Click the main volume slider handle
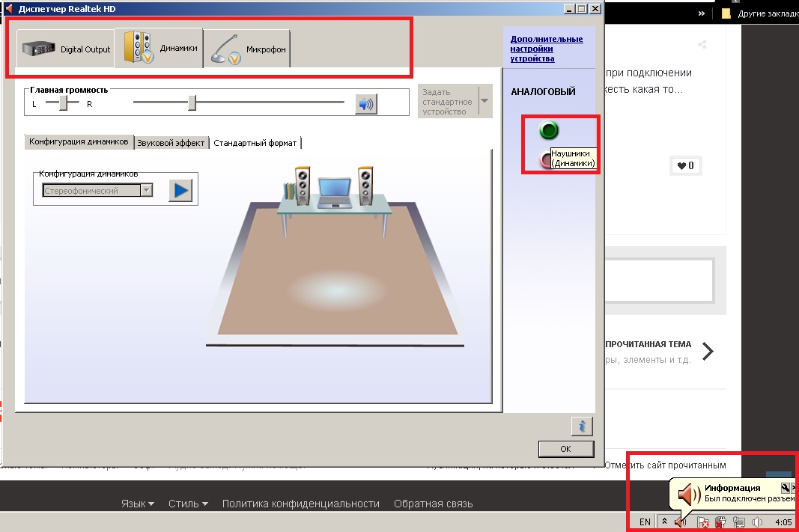This screenshot has height=532, width=799. coord(192,103)
